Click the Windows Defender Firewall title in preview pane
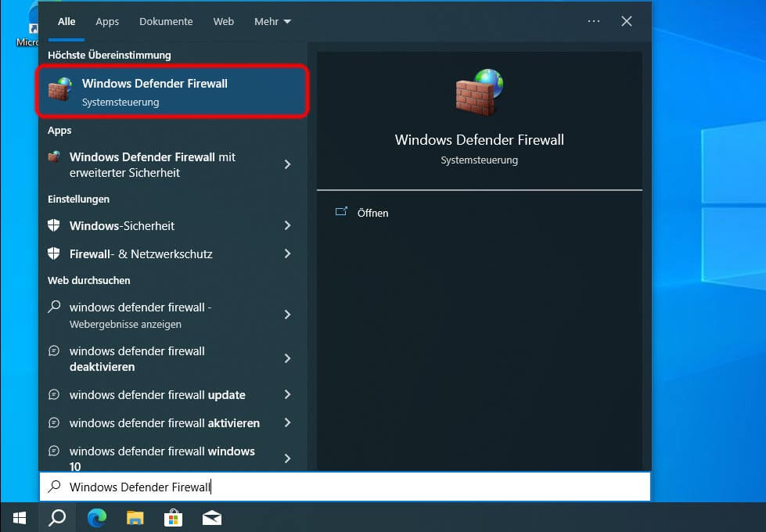 tap(479, 140)
